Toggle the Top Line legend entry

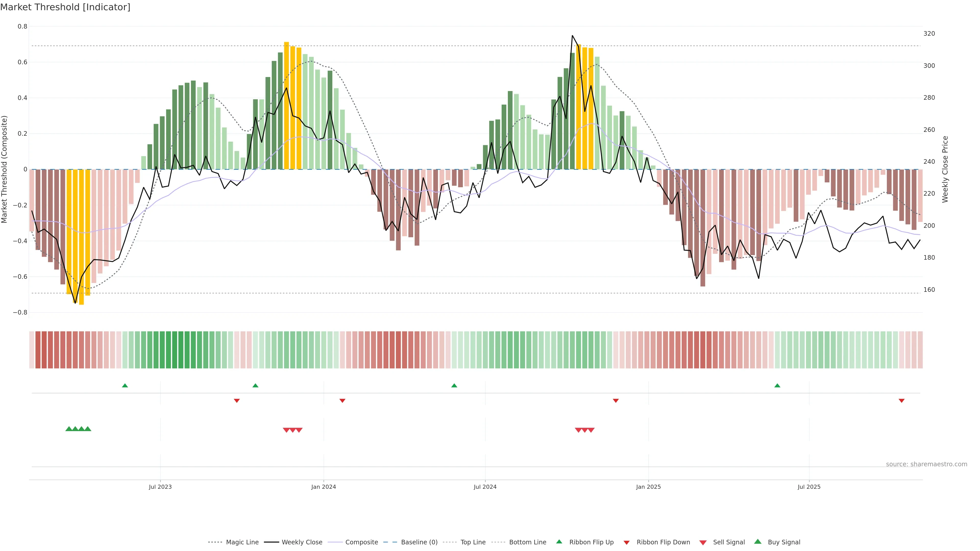(x=473, y=542)
